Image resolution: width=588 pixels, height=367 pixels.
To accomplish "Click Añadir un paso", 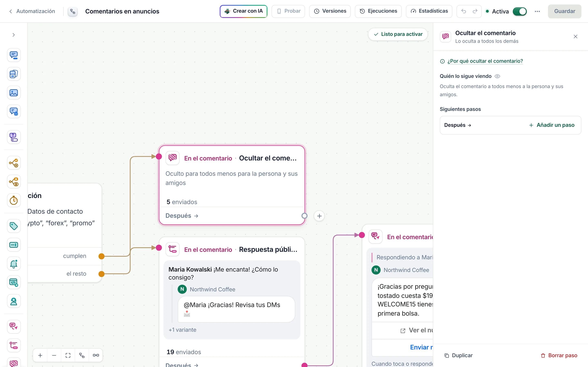I will click(x=551, y=125).
